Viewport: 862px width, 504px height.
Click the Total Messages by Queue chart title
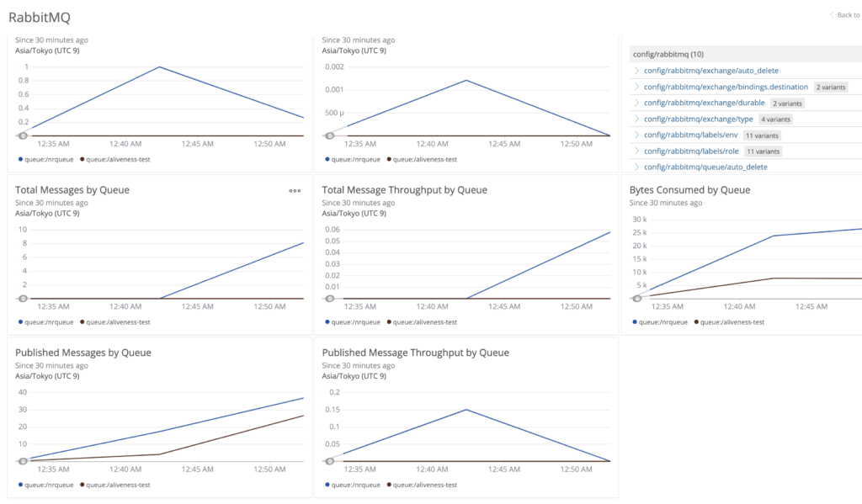point(72,189)
